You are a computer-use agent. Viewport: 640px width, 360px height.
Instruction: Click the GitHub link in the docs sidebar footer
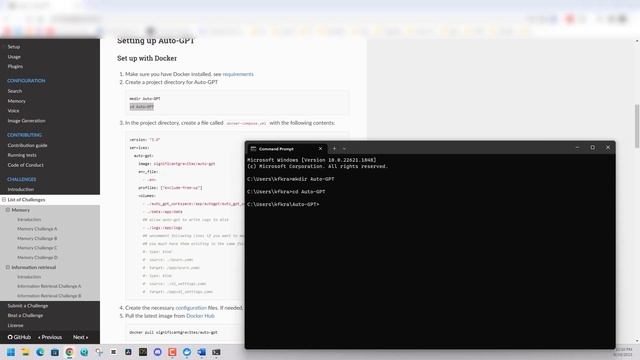click(x=19, y=337)
